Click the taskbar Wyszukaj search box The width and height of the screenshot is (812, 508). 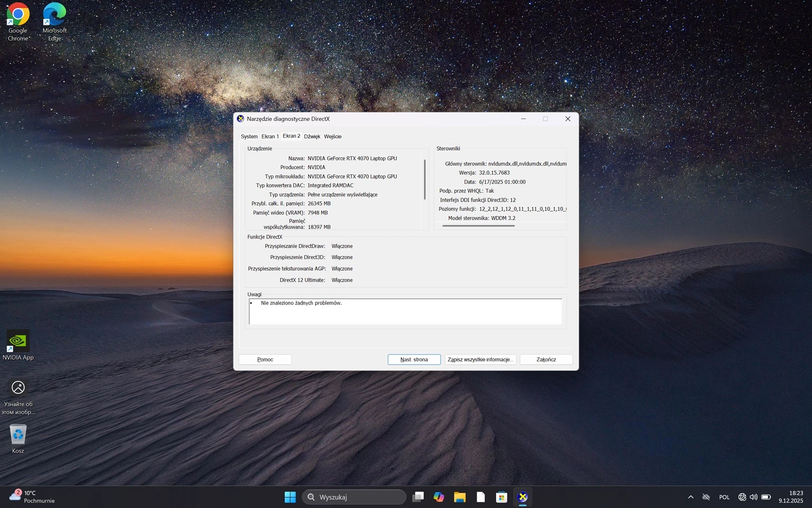point(354,497)
